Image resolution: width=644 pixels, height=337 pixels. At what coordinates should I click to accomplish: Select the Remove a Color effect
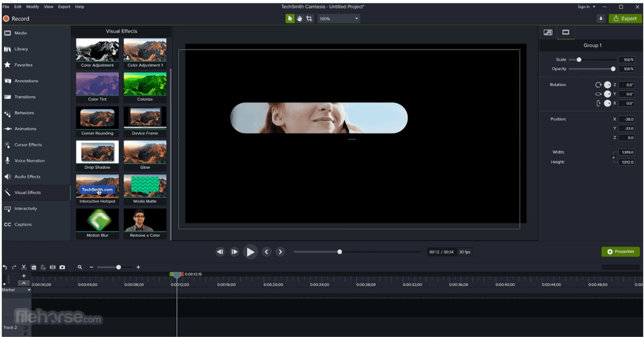[145, 223]
